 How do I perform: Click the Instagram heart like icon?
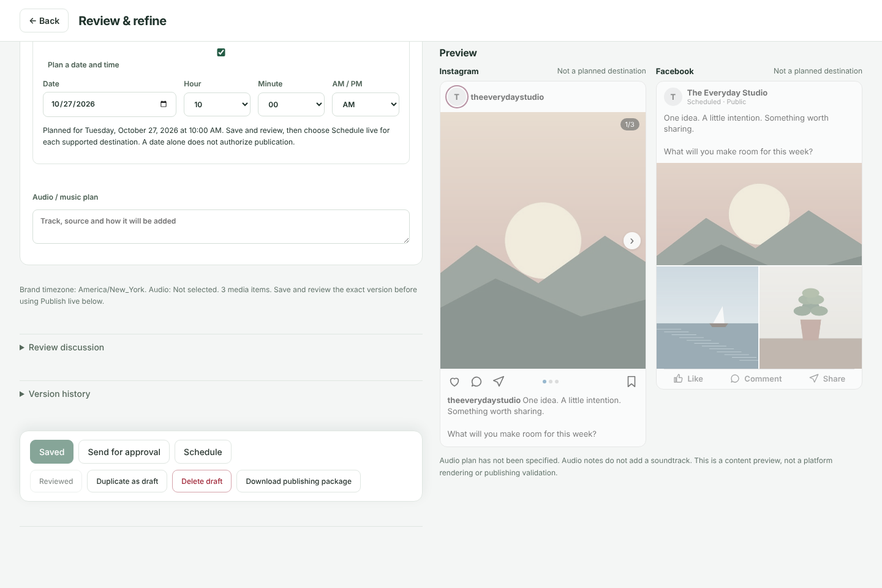(454, 382)
